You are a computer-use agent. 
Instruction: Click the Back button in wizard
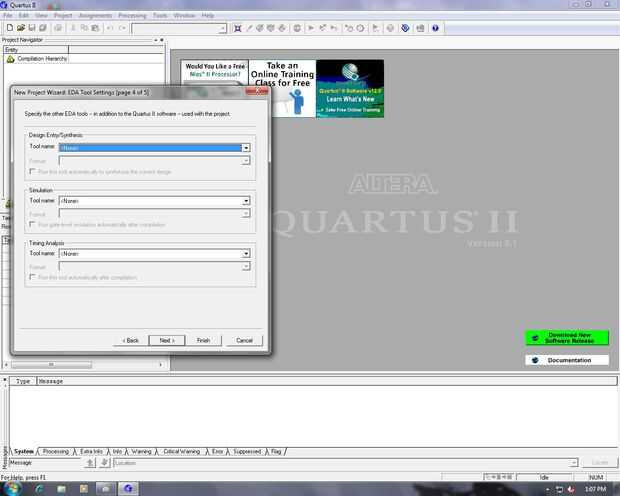click(130, 340)
